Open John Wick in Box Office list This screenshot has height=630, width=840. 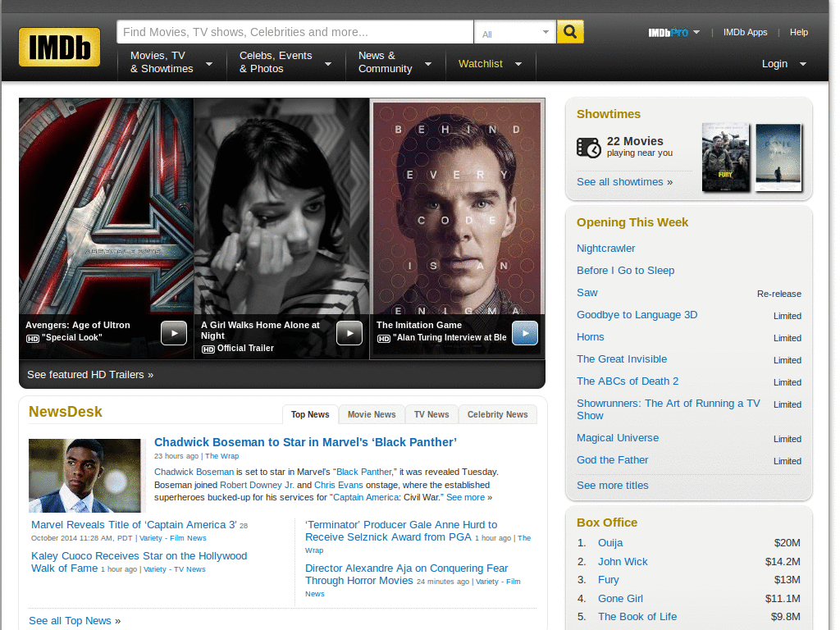tap(623, 562)
